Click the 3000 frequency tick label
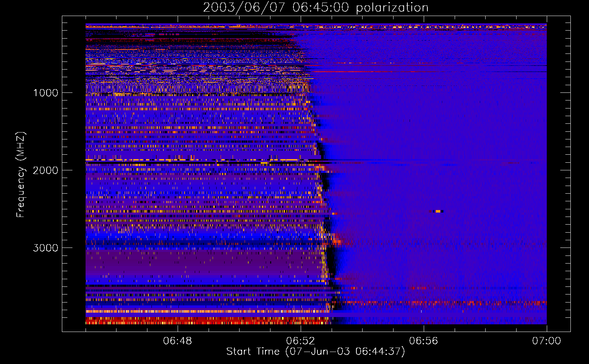 point(46,248)
